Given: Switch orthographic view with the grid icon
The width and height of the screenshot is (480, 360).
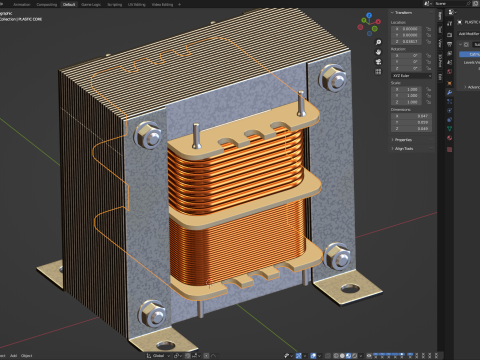Looking at the screenshot, I should coord(378,71).
